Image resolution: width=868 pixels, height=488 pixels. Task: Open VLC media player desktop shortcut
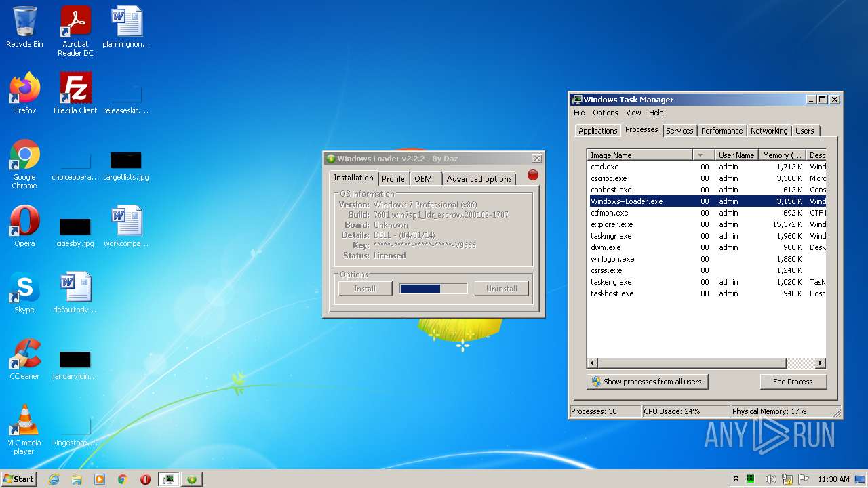(x=24, y=430)
